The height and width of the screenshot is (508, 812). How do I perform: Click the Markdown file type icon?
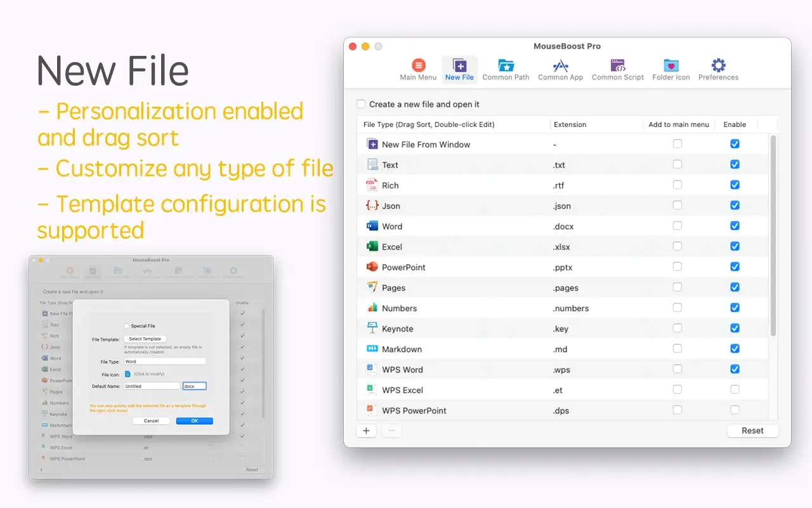pyautogui.click(x=372, y=349)
